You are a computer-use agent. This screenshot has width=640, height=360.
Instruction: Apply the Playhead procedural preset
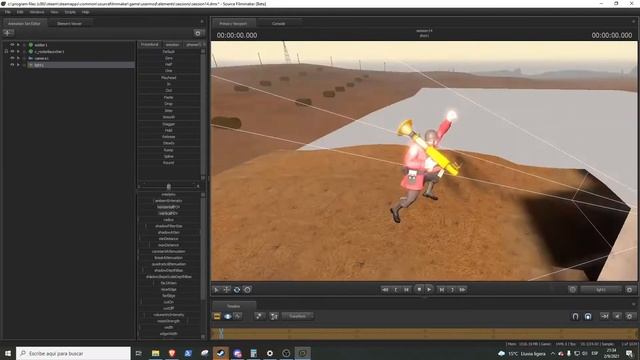click(x=169, y=78)
